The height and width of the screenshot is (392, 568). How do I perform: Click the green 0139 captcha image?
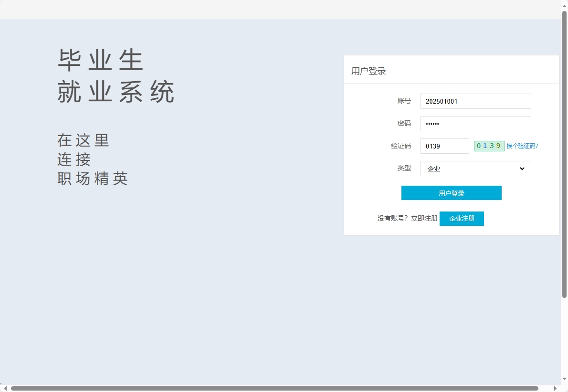pos(489,146)
